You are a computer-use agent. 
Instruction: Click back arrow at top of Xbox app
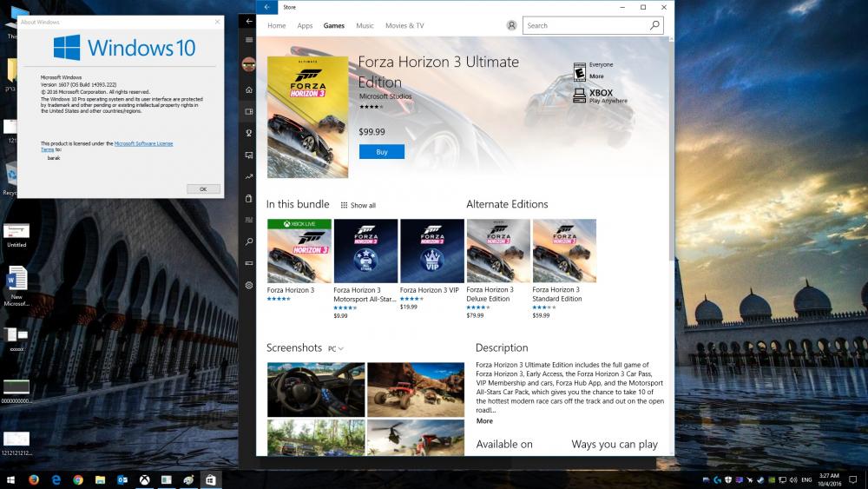pyautogui.click(x=249, y=21)
